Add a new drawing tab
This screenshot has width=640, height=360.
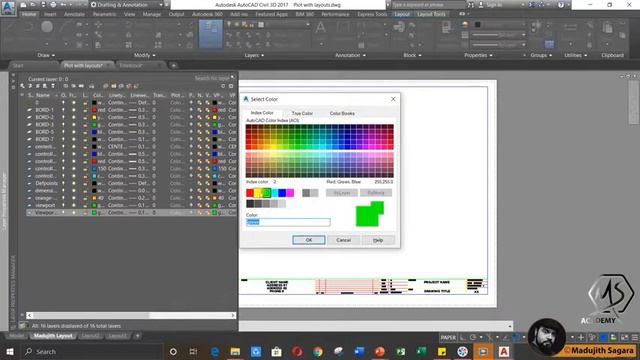(x=173, y=65)
